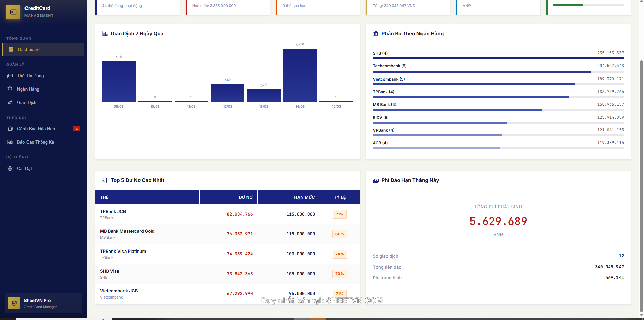The height and width of the screenshot is (320, 644).
Task: Click the Báo Cáo Thống Kê chart icon
Action: coord(10,142)
